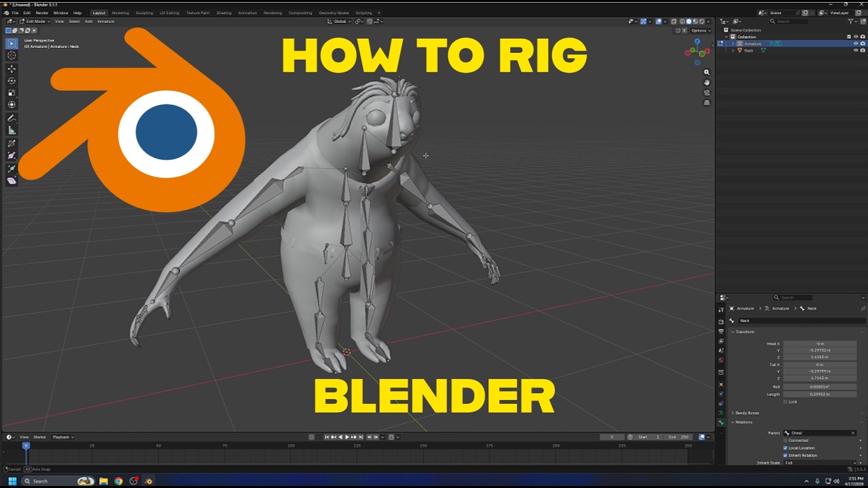Click the Marker button in the timeline
Viewport: 868px width, 488px height.
[x=40, y=437]
